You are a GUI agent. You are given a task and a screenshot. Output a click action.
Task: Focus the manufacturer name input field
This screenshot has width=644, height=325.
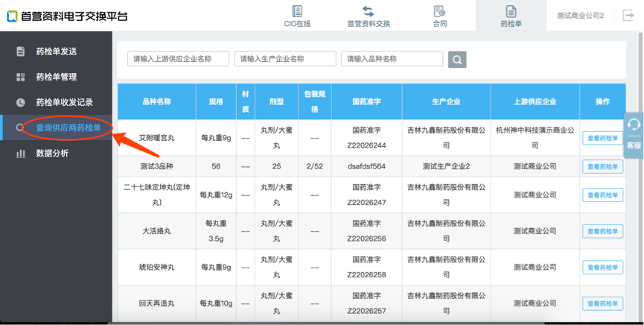285,59
